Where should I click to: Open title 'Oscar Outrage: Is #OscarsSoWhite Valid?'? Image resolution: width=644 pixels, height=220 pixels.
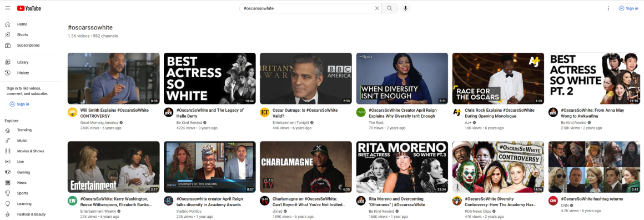point(305,113)
